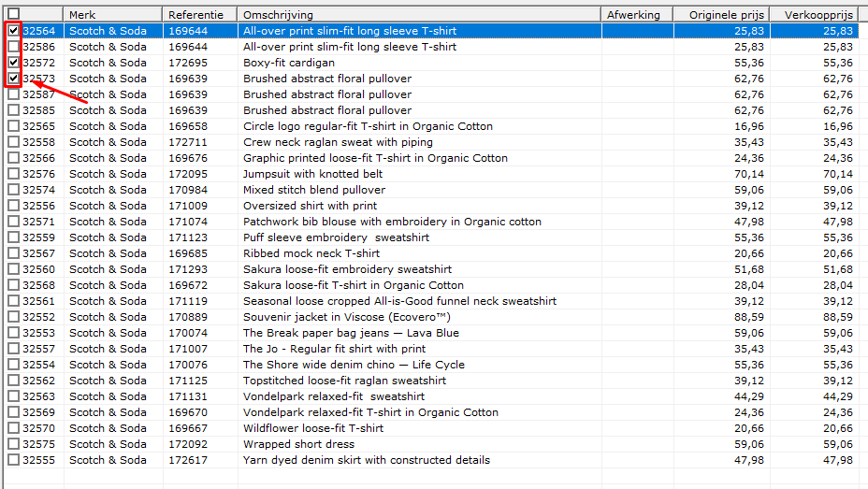Sort by the Verkoopprijs column header

click(815, 15)
